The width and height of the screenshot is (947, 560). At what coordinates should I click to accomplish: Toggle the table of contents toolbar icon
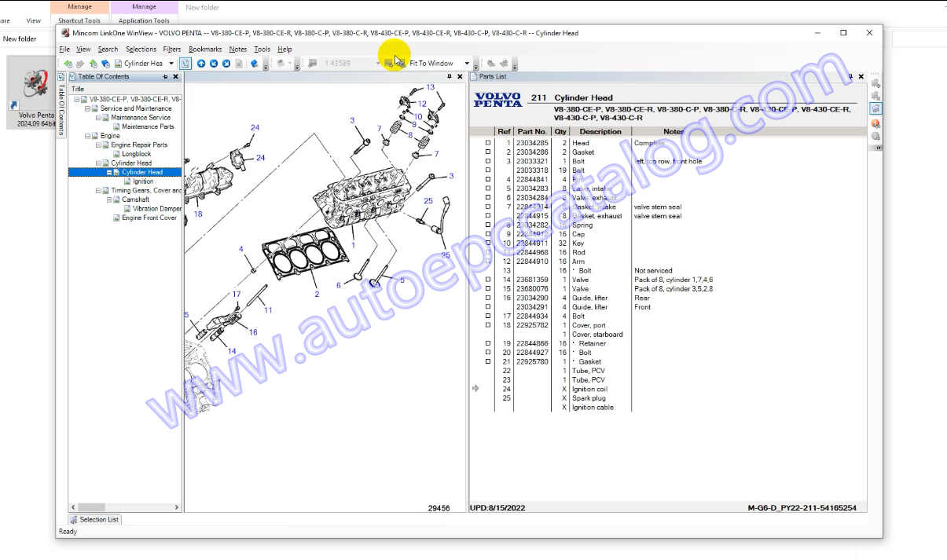(185, 64)
